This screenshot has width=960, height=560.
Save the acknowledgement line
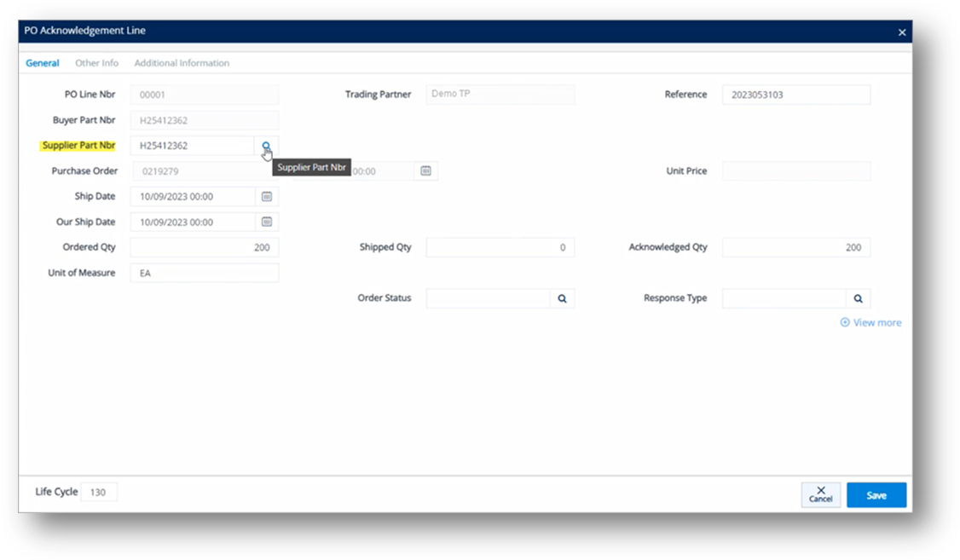click(x=876, y=495)
